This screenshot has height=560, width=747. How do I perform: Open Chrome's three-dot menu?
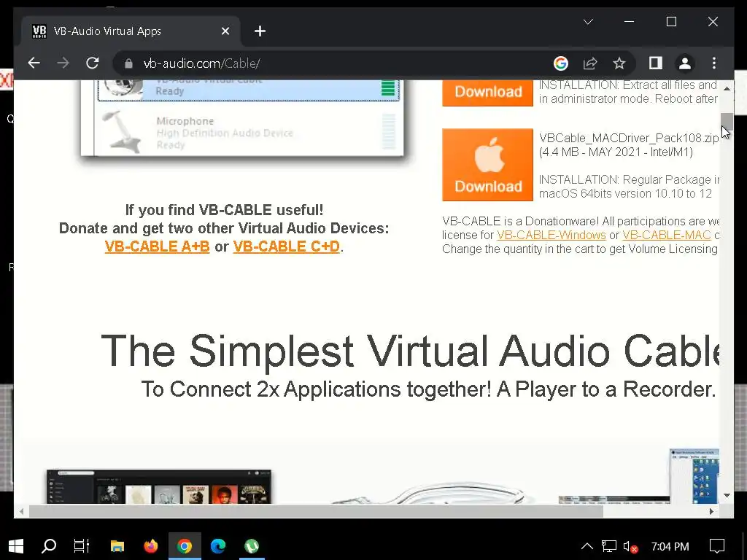pyautogui.click(x=713, y=63)
